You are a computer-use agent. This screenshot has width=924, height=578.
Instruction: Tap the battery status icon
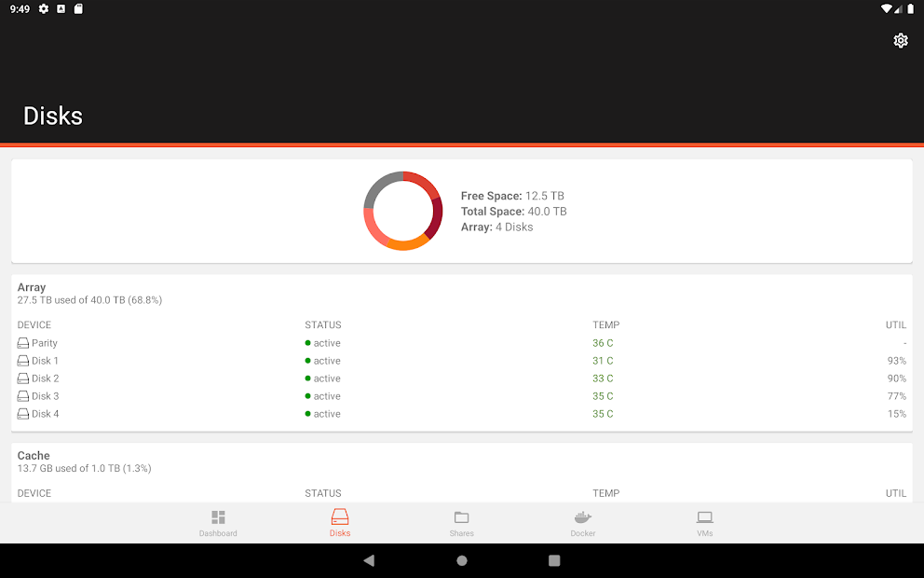[x=910, y=8]
